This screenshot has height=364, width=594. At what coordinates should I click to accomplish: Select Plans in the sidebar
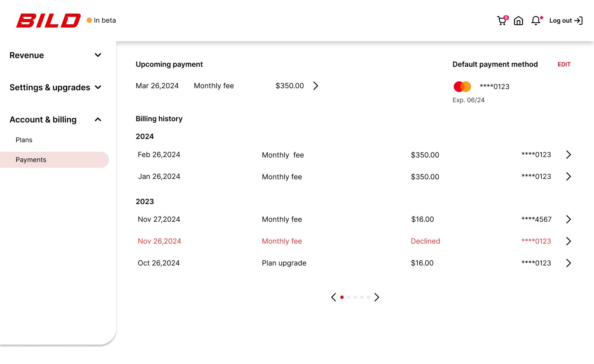[24, 140]
